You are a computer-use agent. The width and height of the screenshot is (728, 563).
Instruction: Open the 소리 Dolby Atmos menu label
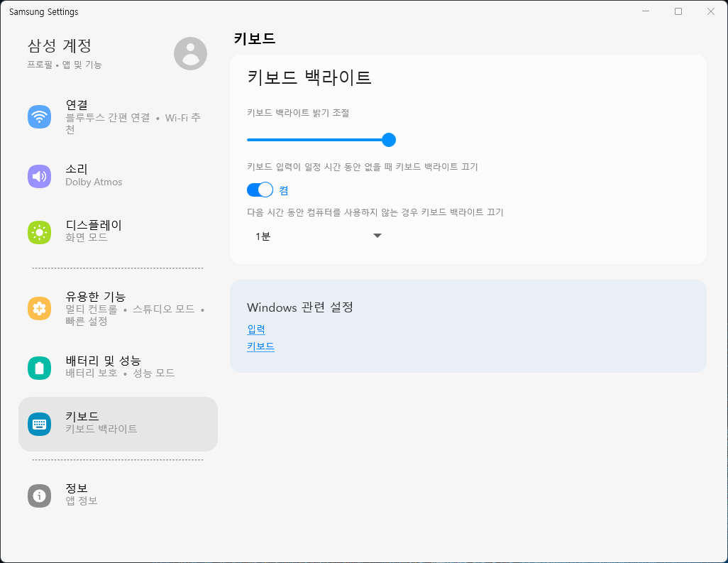pos(94,175)
